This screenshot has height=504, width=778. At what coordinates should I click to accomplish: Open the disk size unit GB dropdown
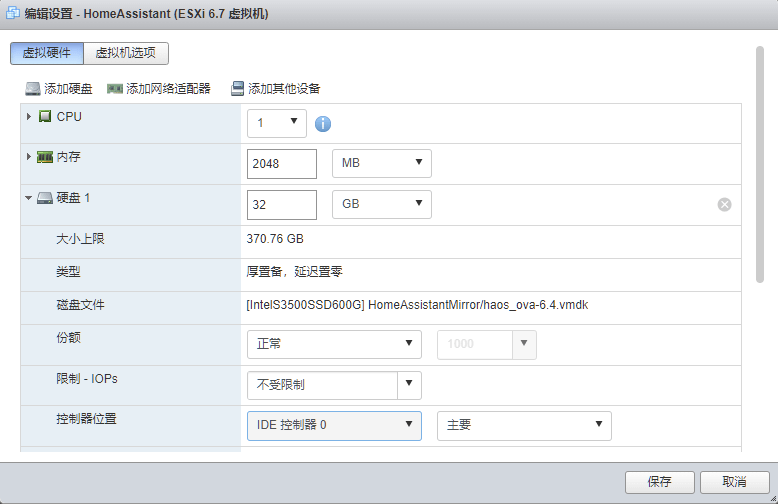click(381, 204)
